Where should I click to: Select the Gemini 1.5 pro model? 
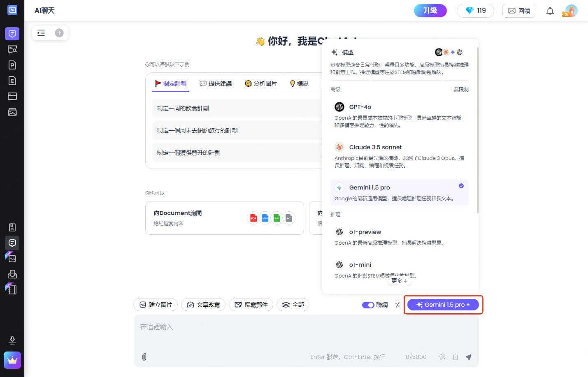(x=400, y=192)
